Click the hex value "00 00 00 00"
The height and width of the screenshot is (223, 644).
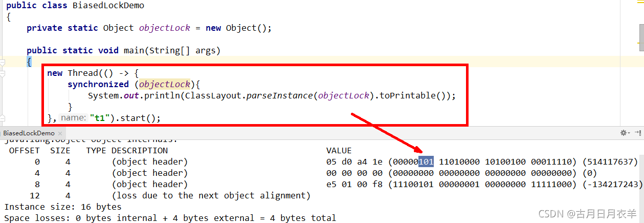pos(354,173)
